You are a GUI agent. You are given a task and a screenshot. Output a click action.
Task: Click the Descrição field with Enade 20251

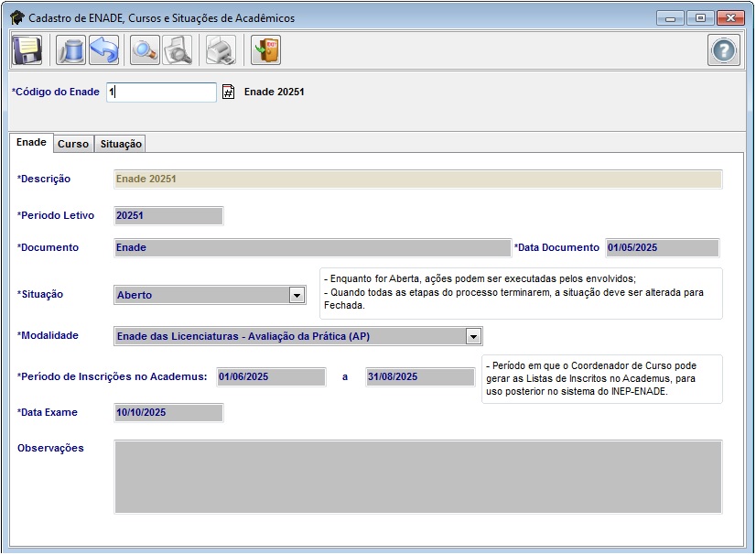pos(417,180)
